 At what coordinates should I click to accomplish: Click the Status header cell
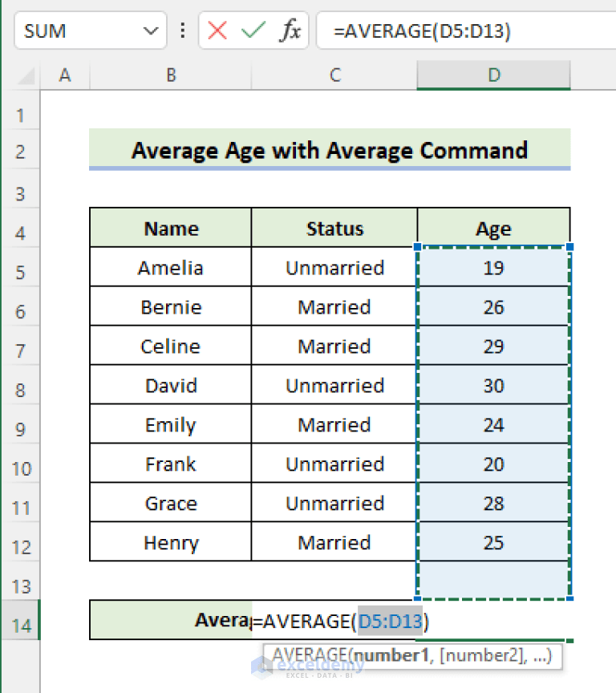click(x=334, y=228)
